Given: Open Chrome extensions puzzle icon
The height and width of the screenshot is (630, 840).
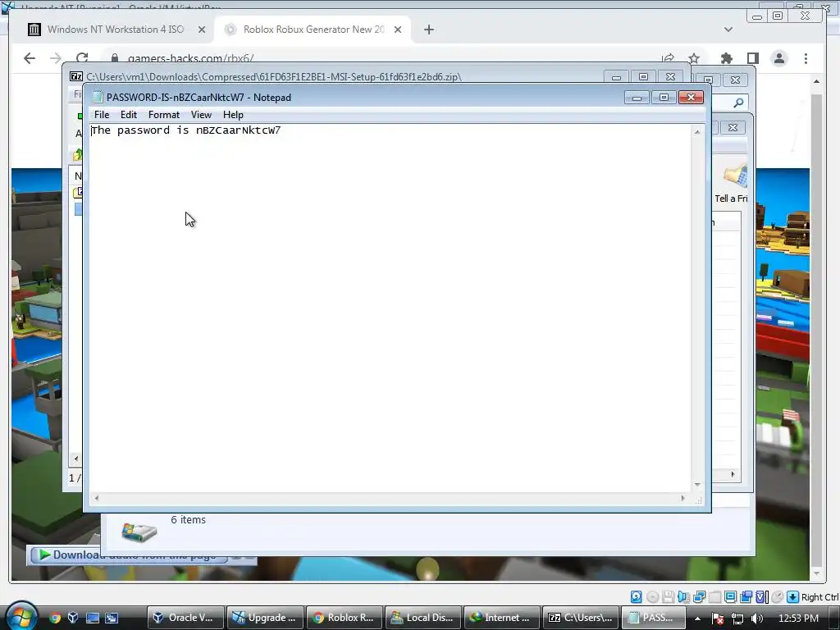Looking at the screenshot, I should coord(727,58).
